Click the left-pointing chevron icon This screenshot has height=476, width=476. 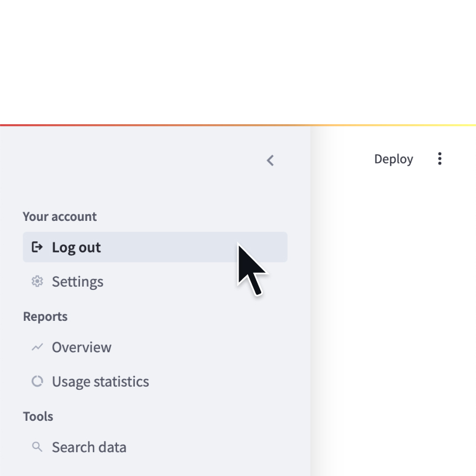(270, 160)
